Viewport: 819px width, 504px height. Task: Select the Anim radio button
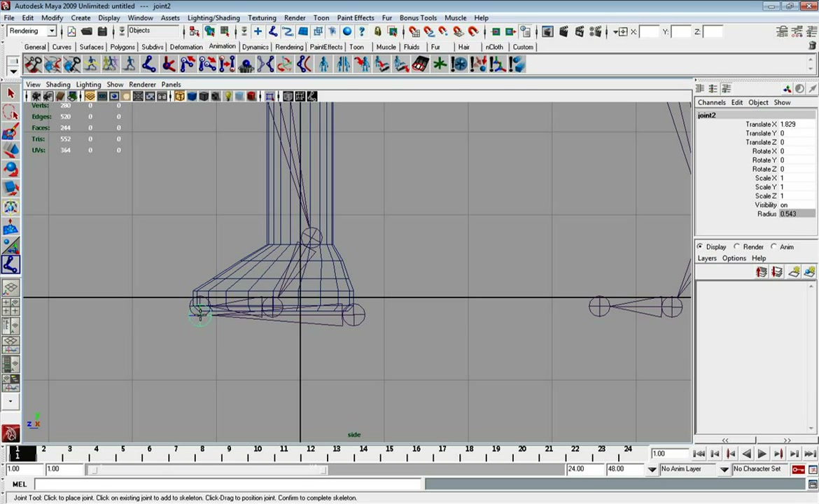coord(773,246)
